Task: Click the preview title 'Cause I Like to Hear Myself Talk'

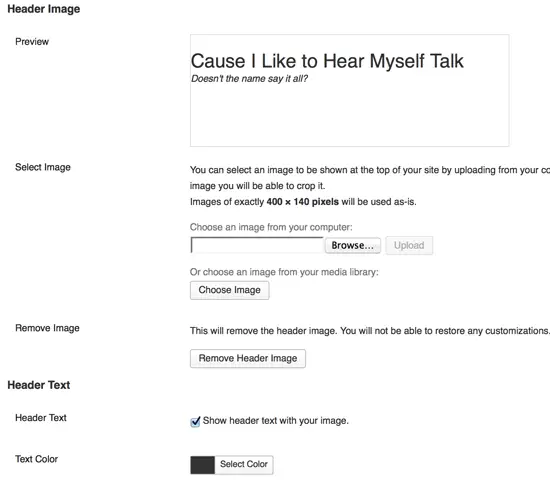Action: coord(327,61)
